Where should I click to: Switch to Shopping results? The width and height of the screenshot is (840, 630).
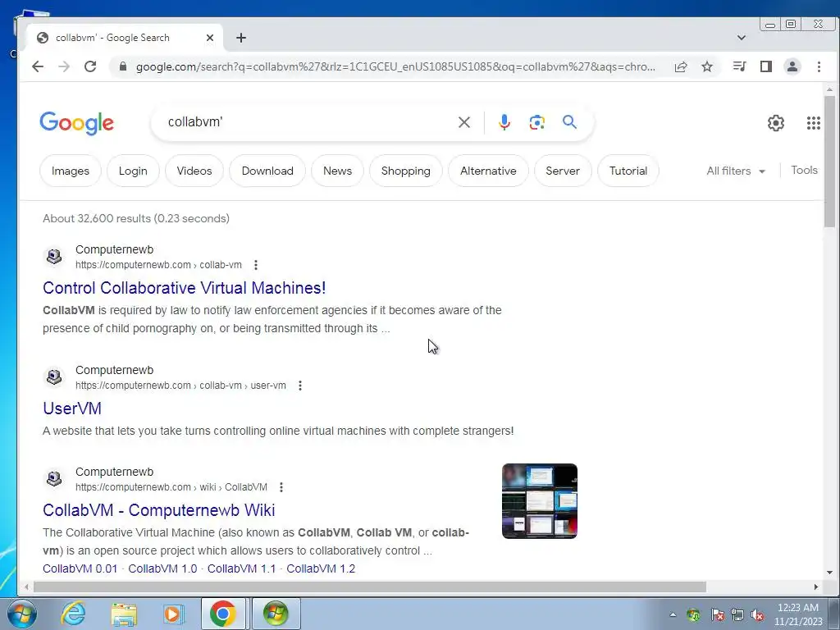(405, 171)
